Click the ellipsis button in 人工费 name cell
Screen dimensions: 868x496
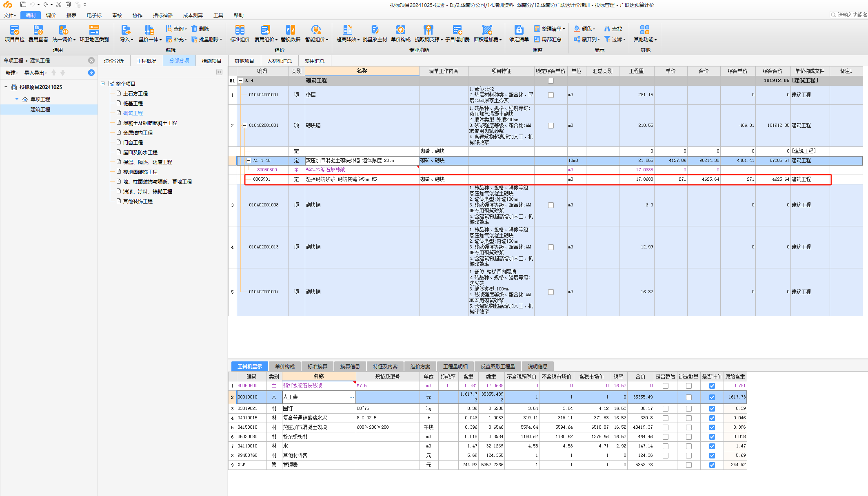pos(351,397)
